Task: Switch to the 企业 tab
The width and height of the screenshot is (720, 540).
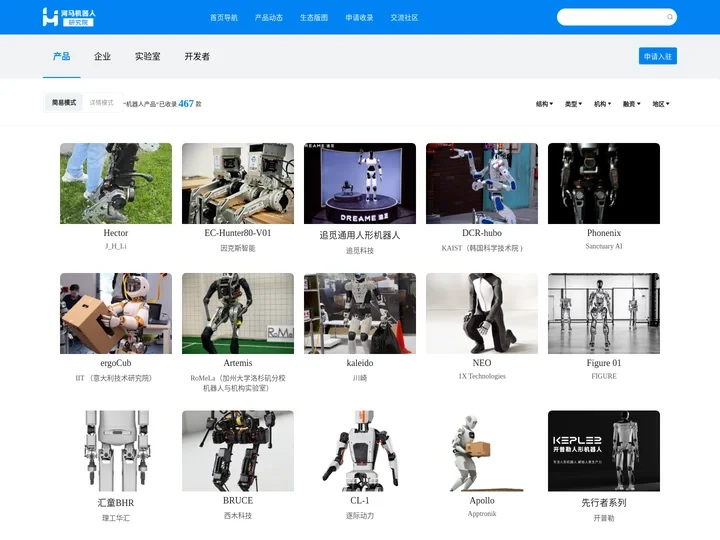Action: pos(102,56)
